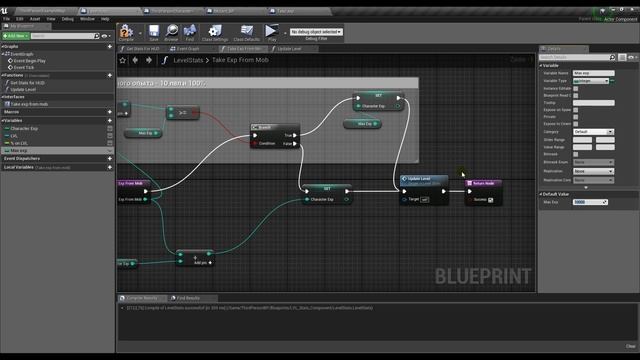The height and width of the screenshot is (360, 640).
Task: Click the Clear button in Compiler Results
Action: [x=631, y=346]
